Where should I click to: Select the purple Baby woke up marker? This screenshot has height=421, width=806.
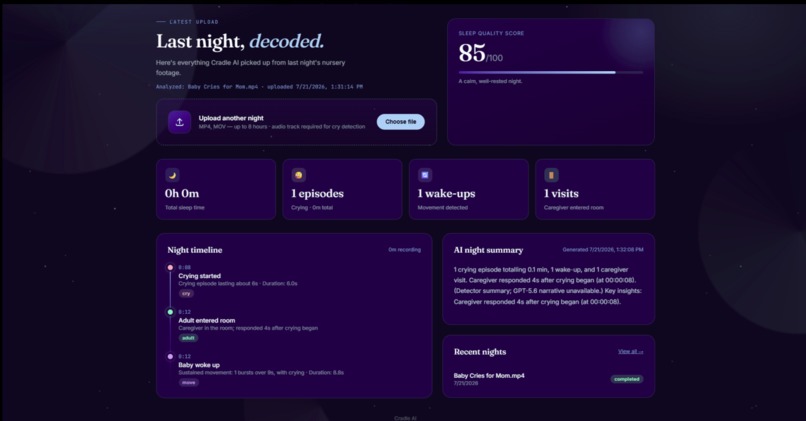click(x=170, y=356)
